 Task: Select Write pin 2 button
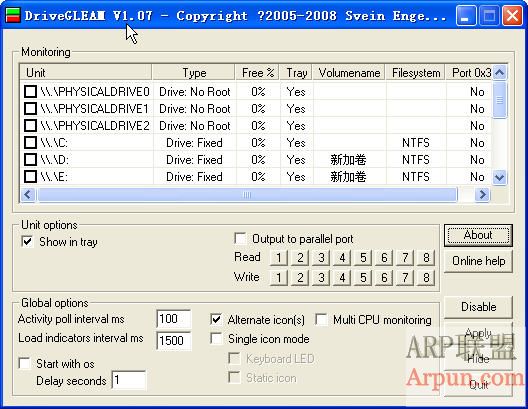coord(300,278)
